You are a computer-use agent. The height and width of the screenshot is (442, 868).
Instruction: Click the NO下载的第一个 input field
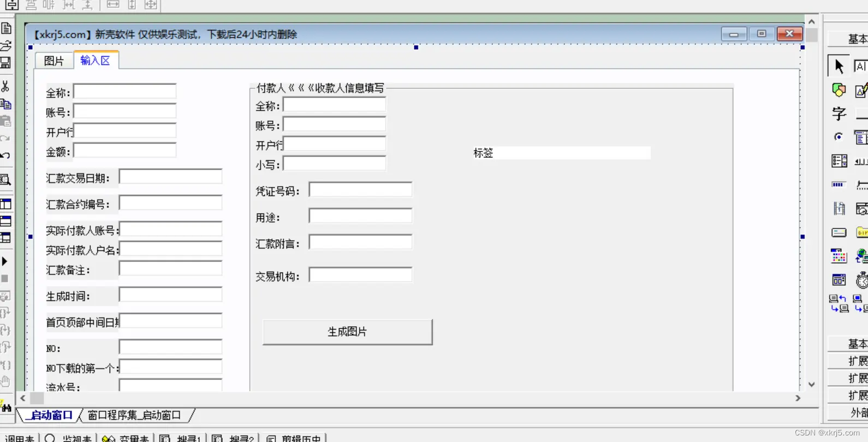(x=170, y=367)
